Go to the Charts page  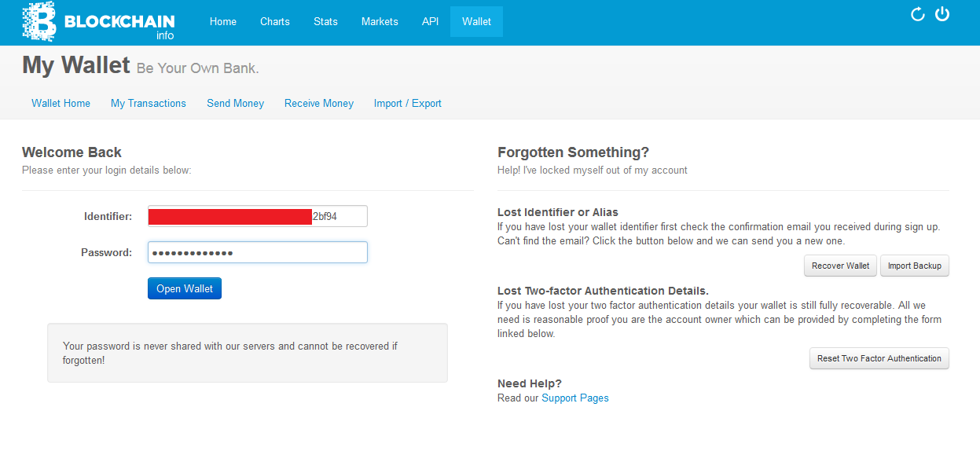(275, 21)
